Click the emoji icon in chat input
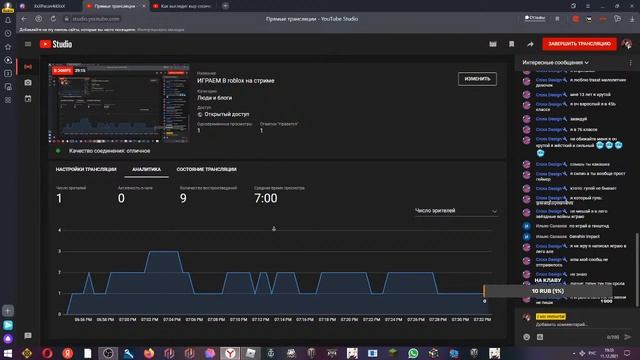This screenshot has width=640, height=360. coord(527,337)
